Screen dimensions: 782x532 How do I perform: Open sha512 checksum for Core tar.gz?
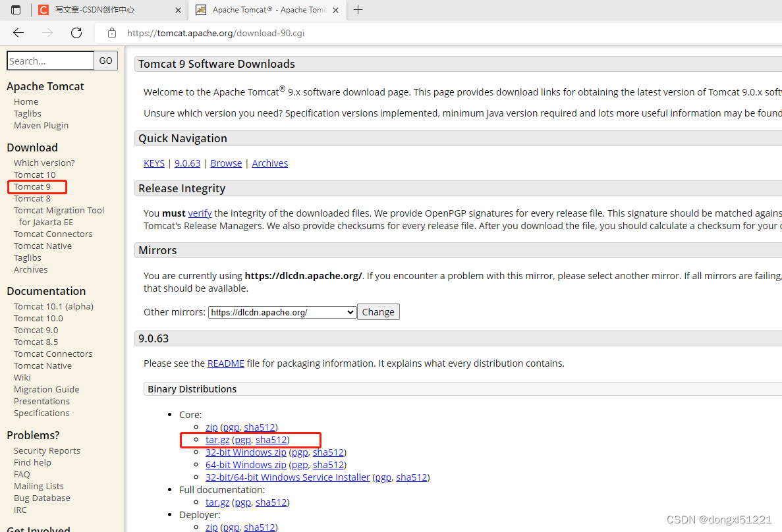[x=271, y=440]
